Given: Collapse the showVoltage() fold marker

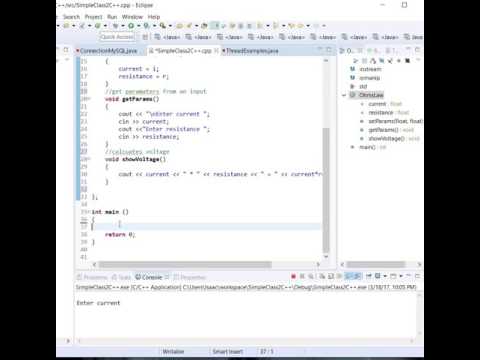Looking at the screenshot, I should [89, 159].
